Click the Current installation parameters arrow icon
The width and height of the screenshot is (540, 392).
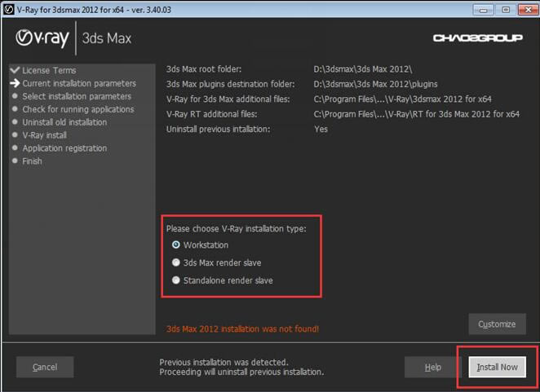tap(14, 83)
